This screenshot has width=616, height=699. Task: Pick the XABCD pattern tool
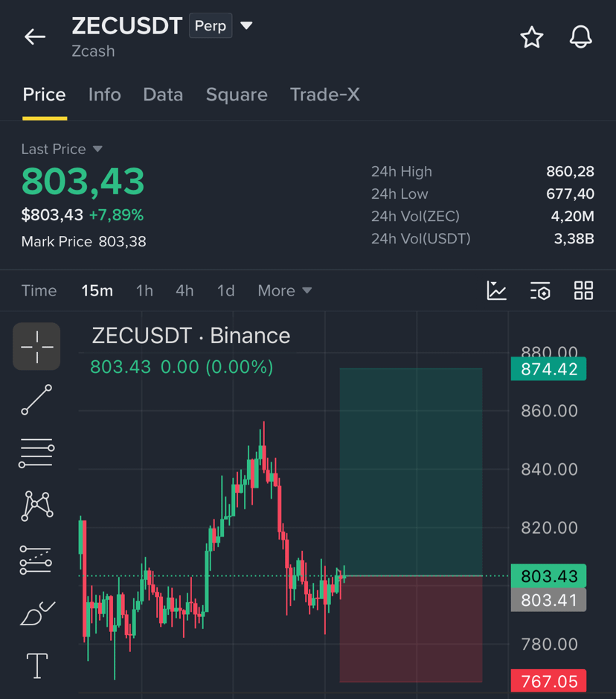(37, 506)
